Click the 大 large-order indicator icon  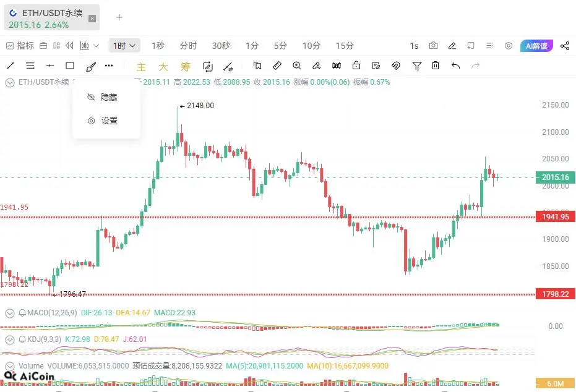(163, 66)
